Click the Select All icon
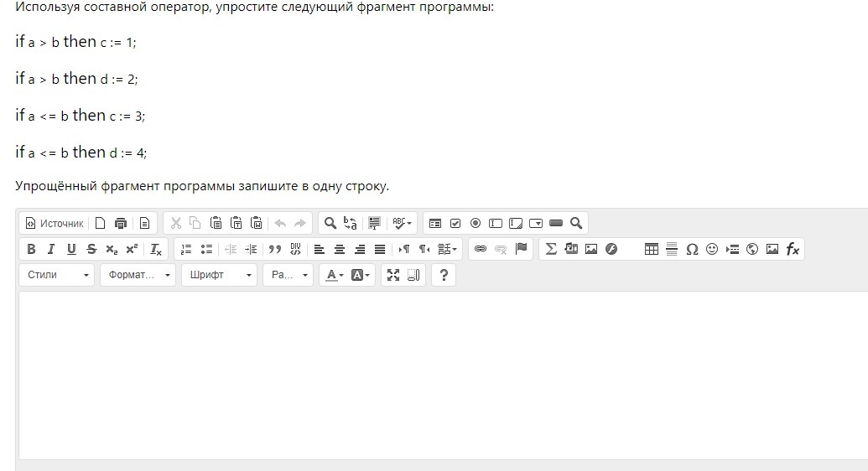This screenshot has width=868, height=471. tap(375, 223)
